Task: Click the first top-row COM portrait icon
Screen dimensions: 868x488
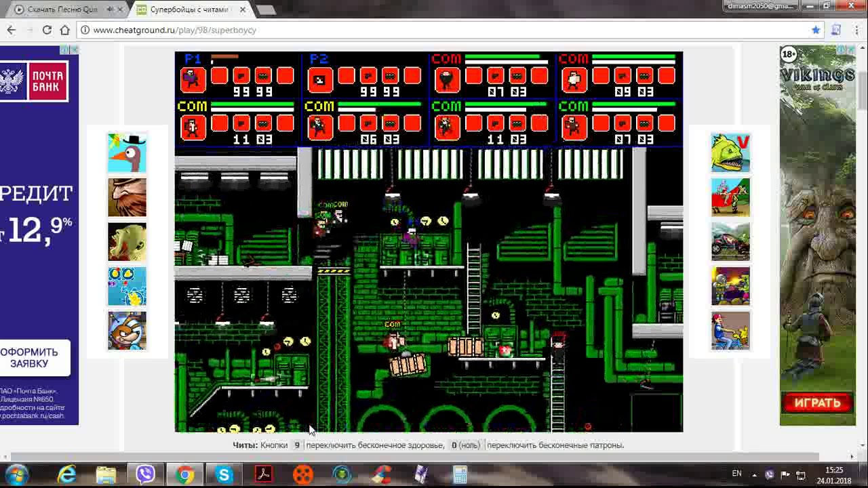Action: coord(447,79)
